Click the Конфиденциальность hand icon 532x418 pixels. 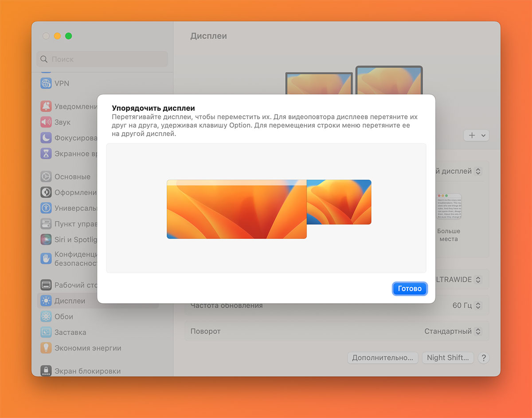tap(46, 258)
